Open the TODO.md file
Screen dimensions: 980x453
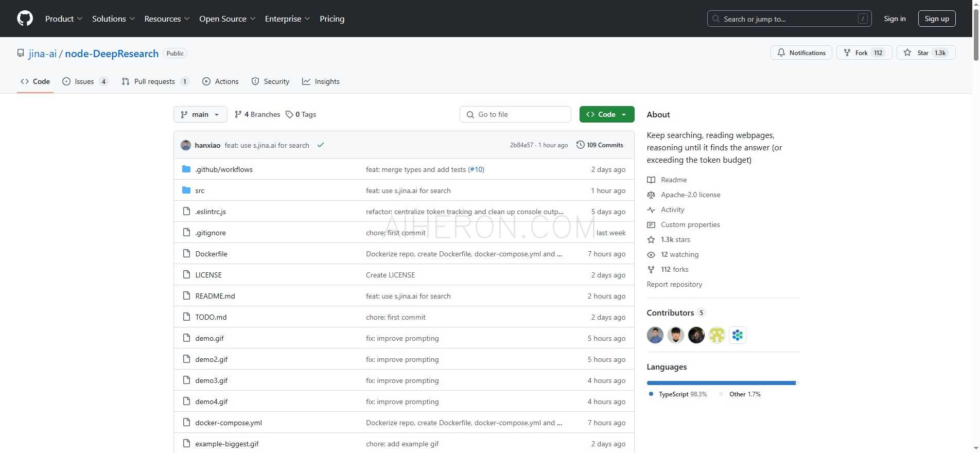pos(211,317)
